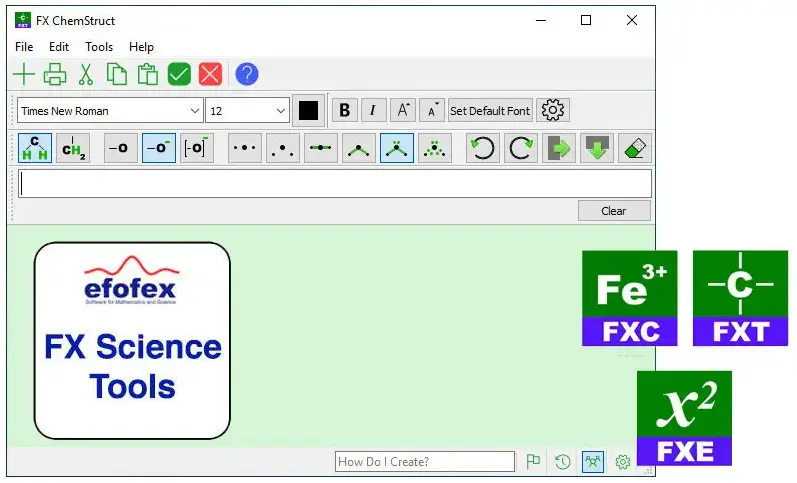
Task: Click the How Do I Create search field
Action: click(x=424, y=461)
